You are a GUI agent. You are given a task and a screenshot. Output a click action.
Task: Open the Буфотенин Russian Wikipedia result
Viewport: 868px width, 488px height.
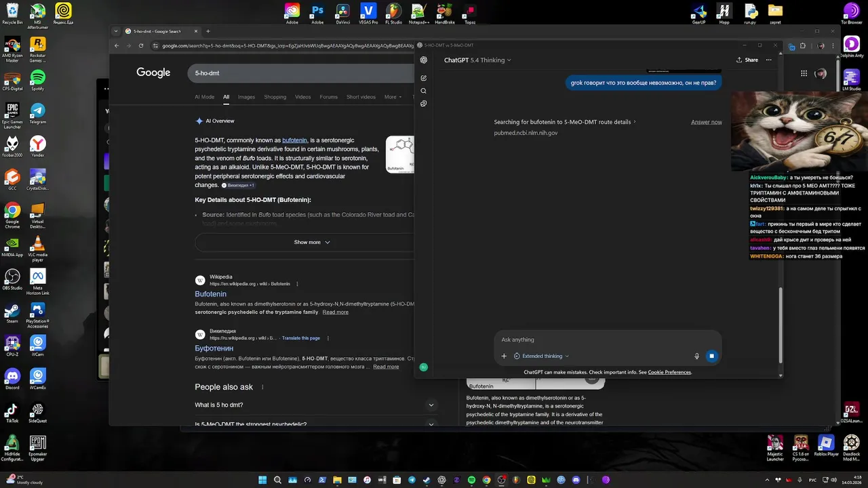214,348
